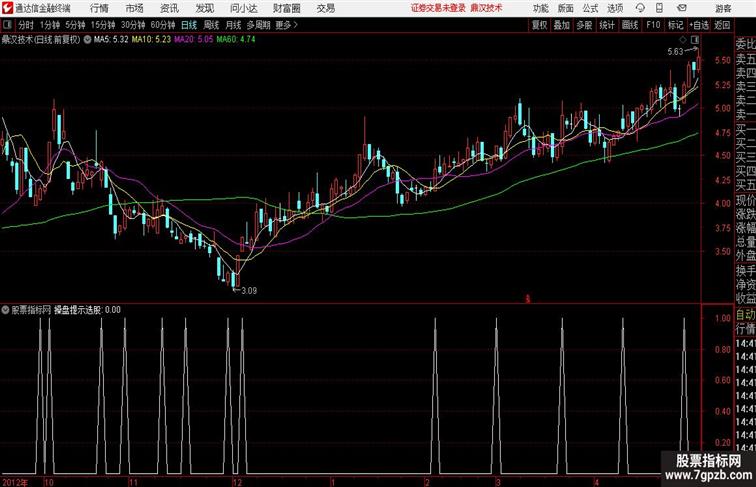Expand the 更多 period options chevron
Screen dimensions: 756x487
click(296, 25)
